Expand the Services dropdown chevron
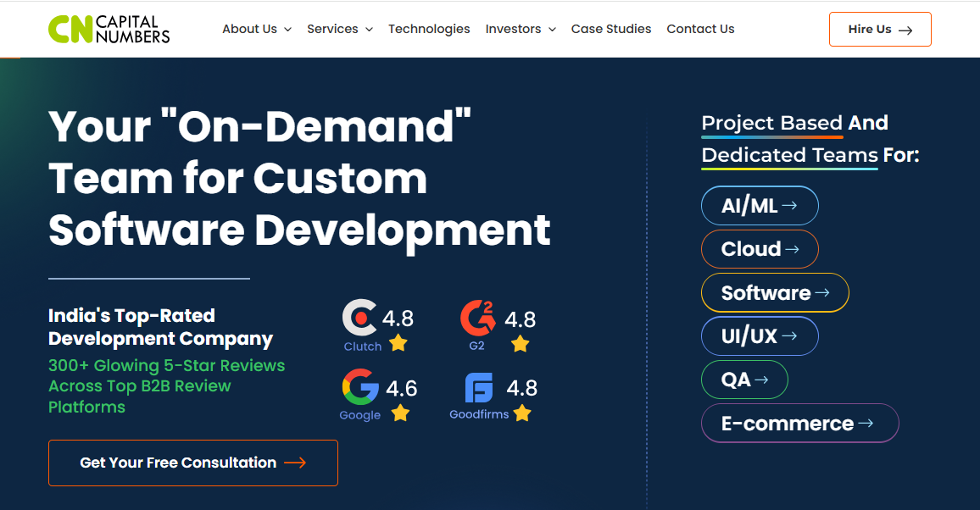Image resolution: width=980 pixels, height=510 pixels. 369,30
